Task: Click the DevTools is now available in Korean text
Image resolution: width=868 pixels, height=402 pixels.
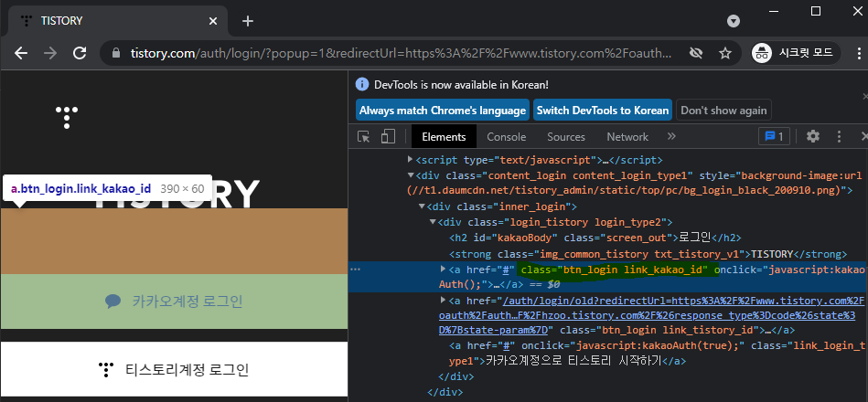Action: pos(461,85)
